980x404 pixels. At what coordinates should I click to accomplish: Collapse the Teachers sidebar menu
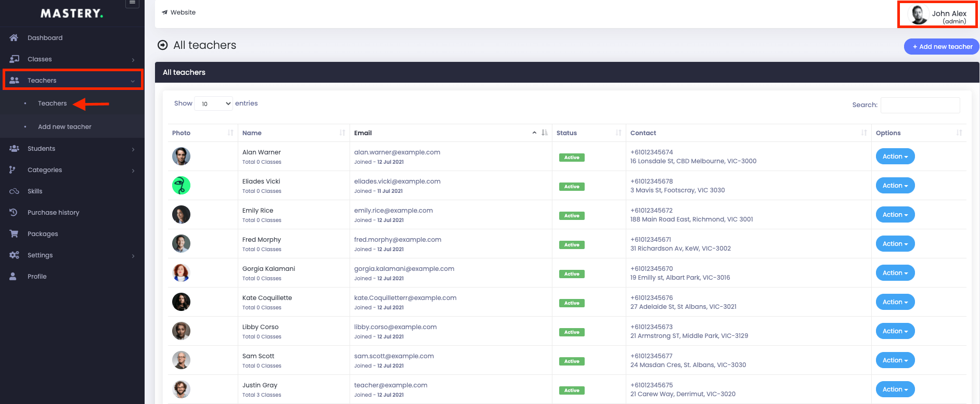133,81
